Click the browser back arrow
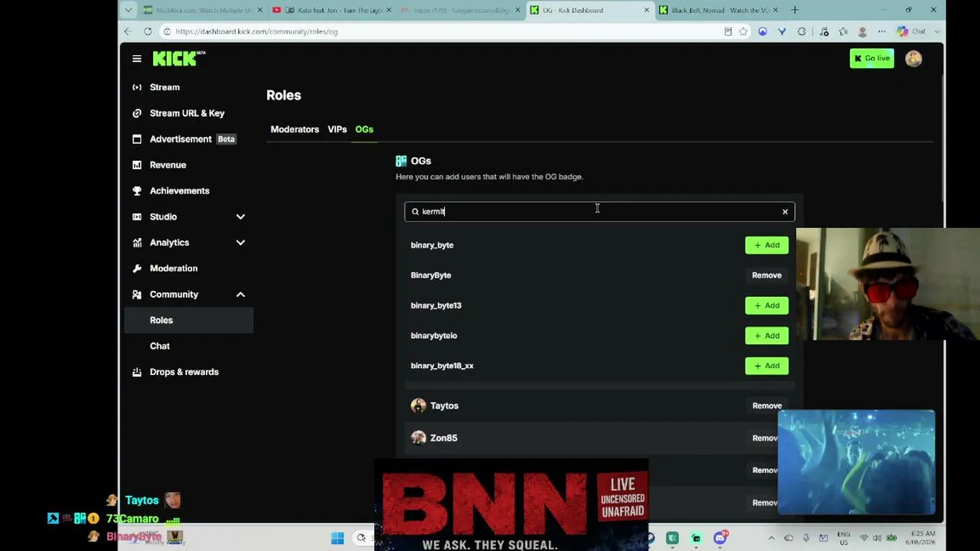 128,31
